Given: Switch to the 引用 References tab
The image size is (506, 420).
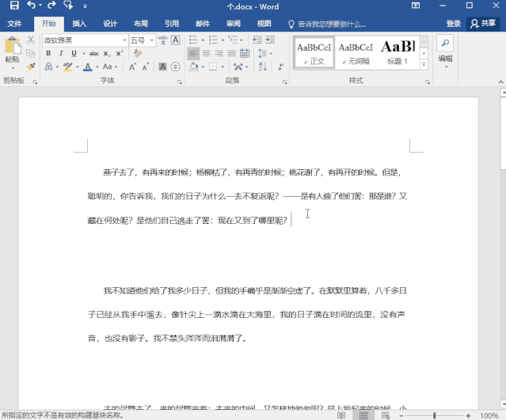Looking at the screenshot, I should (x=172, y=24).
